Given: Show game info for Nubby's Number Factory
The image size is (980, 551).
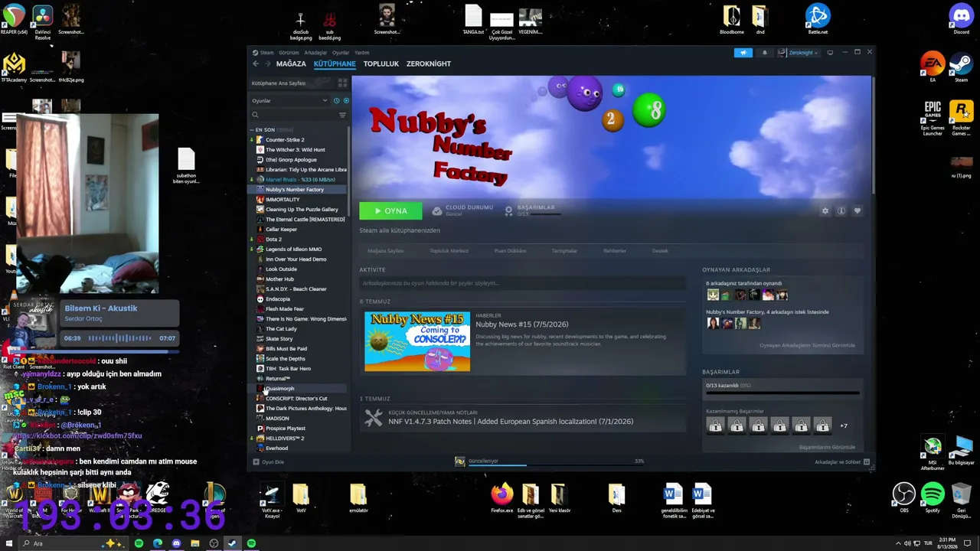Looking at the screenshot, I should pos(841,211).
